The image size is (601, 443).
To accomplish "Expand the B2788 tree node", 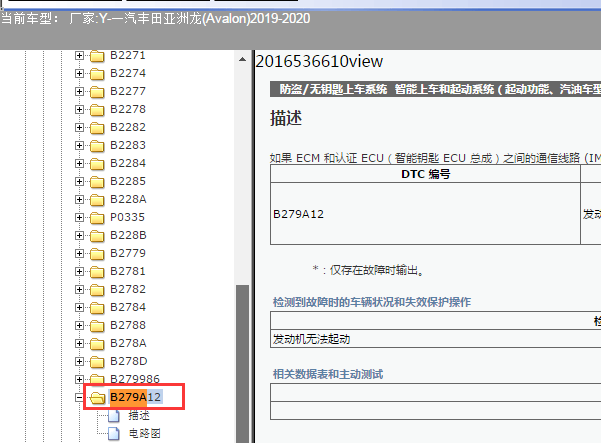I will [x=79, y=326].
